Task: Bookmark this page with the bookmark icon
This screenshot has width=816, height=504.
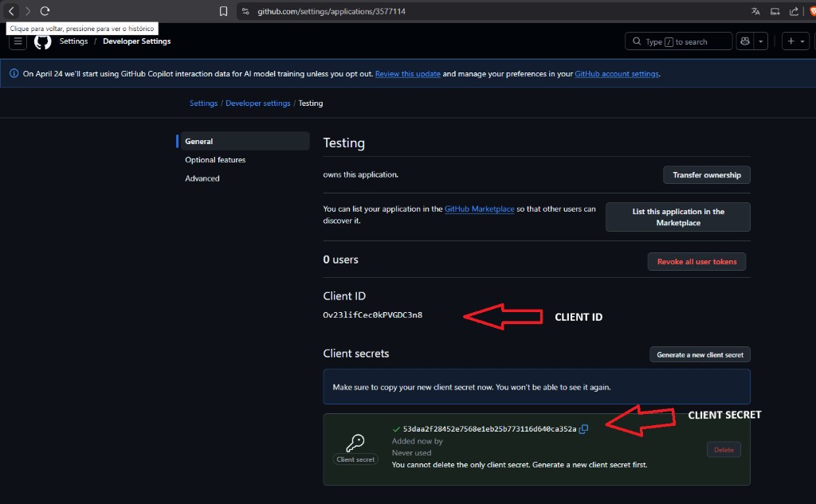Action: [x=223, y=11]
